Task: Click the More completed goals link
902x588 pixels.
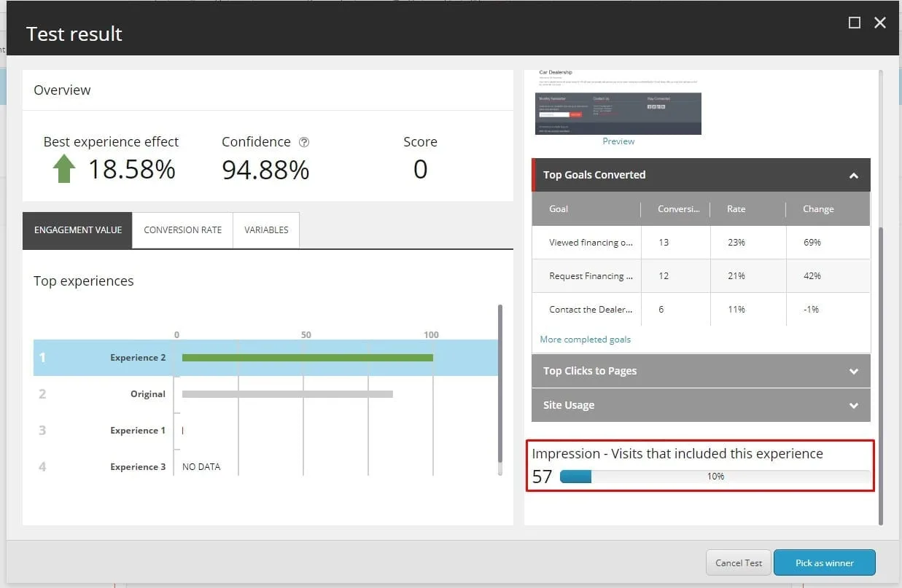Action: (x=585, y=340)
